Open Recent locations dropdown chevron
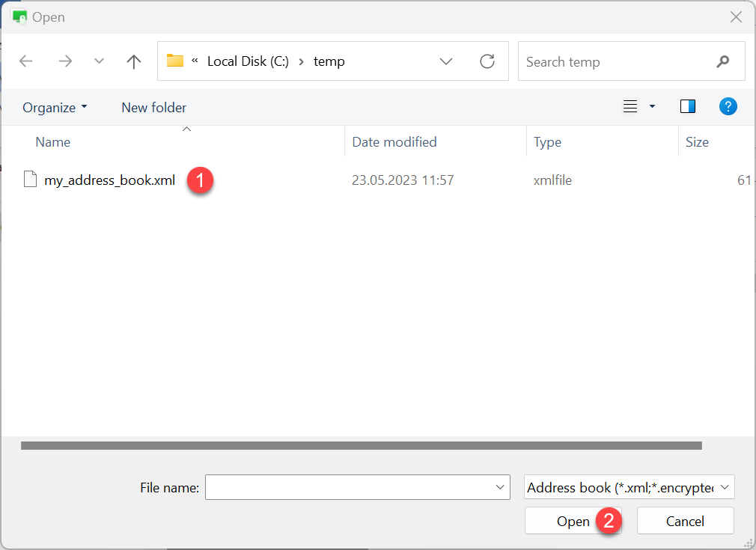The height and width of the screenshot is (550, 756). coord(99,61)
